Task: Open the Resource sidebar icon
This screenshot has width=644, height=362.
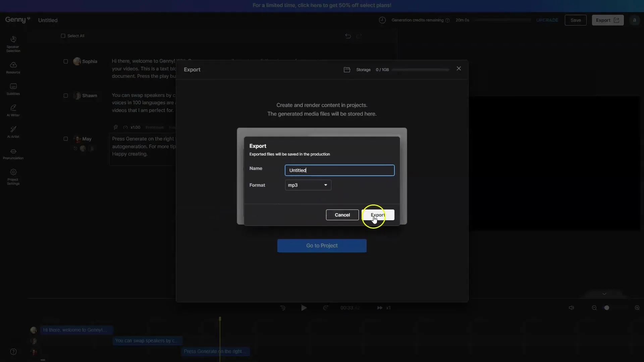Action: [x=13, y=67]
